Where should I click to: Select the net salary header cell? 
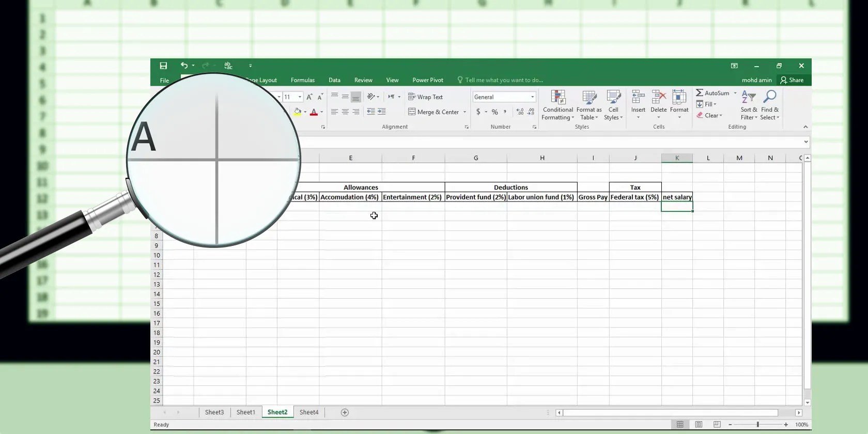coord(677,197)
